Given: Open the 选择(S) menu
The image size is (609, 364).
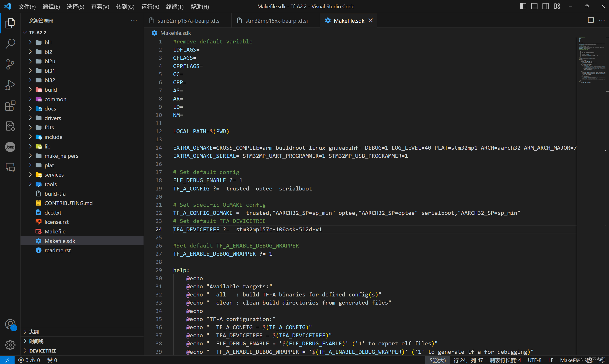Looking at the screenshot, I should pos(75,7).
